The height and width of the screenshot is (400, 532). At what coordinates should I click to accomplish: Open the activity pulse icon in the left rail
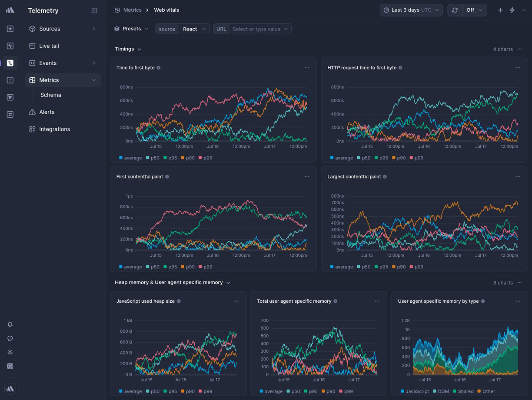tap(10, 46)
